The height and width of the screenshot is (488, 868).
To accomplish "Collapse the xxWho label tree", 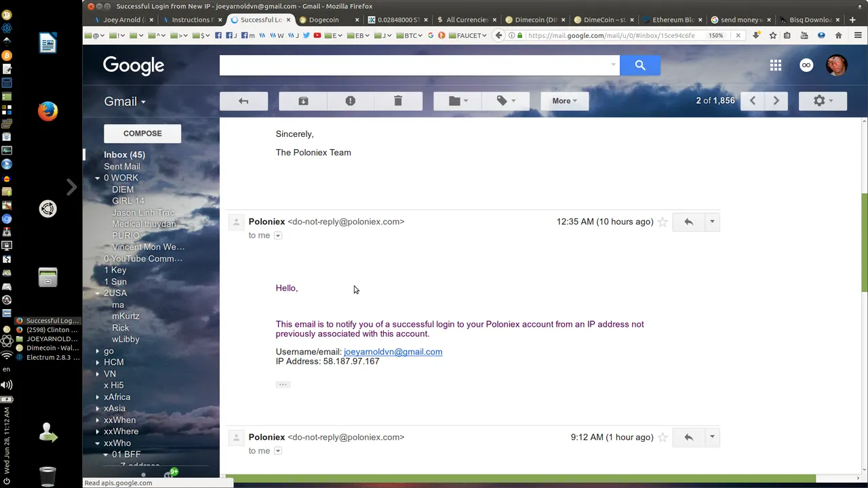I will (x=98, y=443).
